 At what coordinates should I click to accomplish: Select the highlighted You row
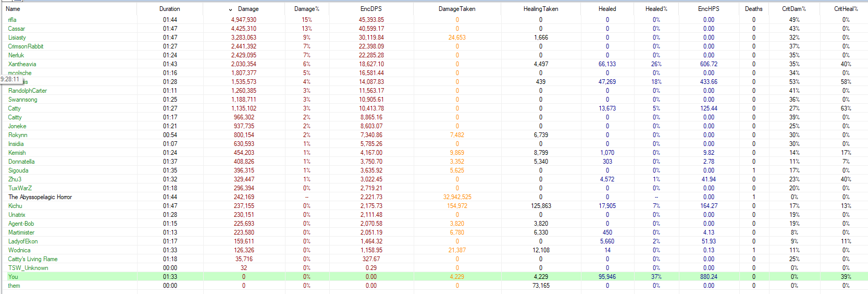[x=13, y=277]
